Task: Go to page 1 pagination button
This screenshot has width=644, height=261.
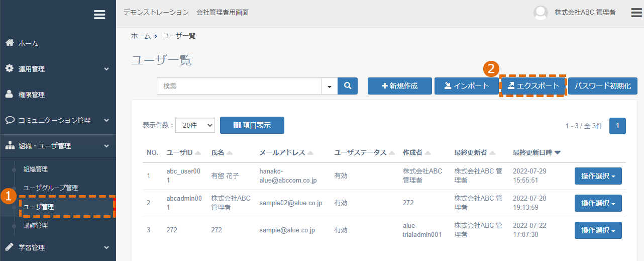Action: pyautogui.click(x=617, y=126)
